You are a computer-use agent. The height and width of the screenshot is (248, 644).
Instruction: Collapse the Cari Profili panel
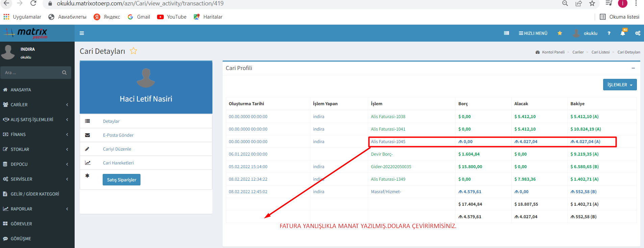tap(633, 68)
